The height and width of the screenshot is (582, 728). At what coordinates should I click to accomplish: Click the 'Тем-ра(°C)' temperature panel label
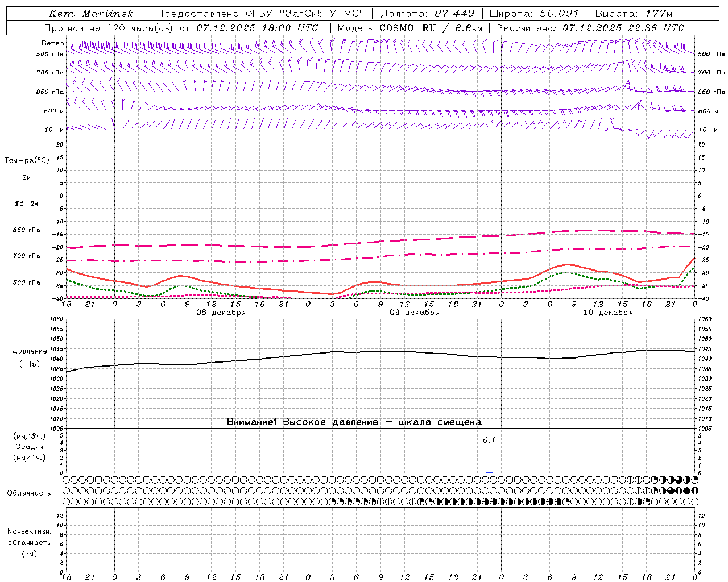coord(27,161)
